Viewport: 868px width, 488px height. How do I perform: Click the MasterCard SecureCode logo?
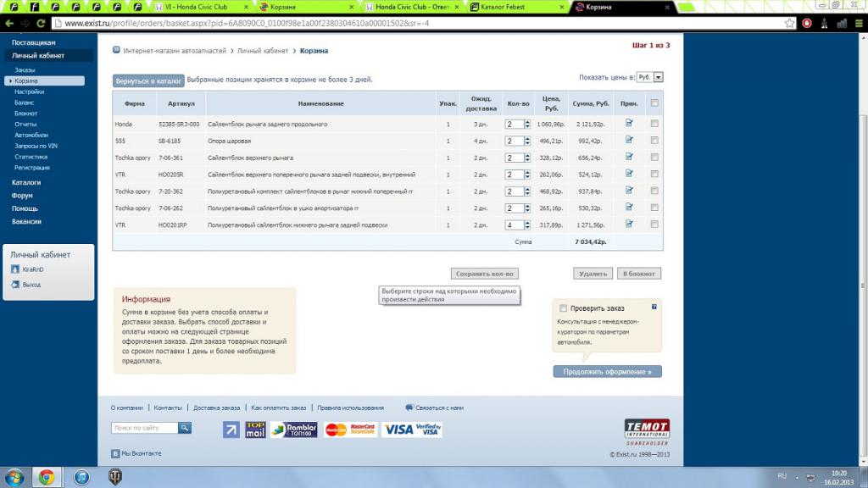click(x=363, y=430)
